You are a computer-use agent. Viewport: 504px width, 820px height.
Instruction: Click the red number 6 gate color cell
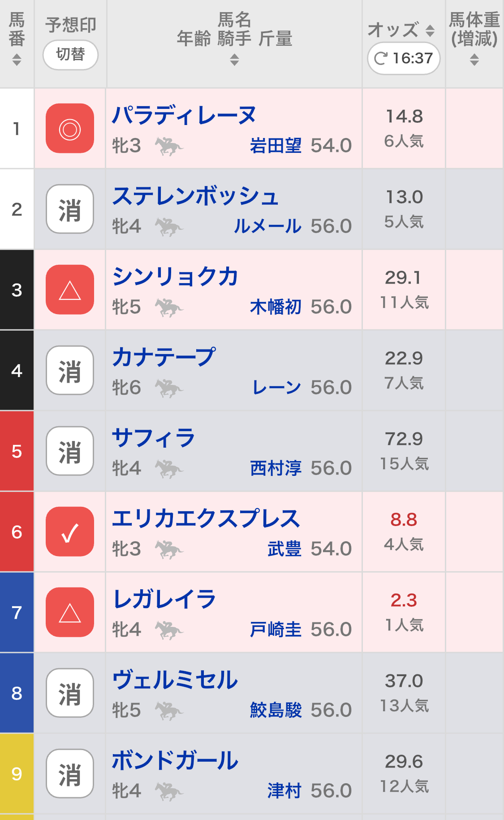coord(17,532)
